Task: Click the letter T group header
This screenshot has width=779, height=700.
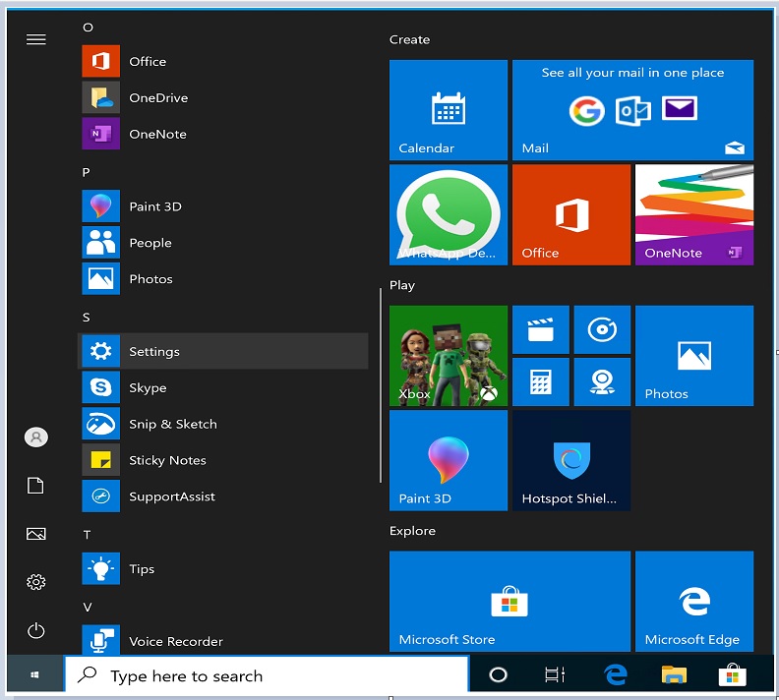Action: (x=87, y=535)
